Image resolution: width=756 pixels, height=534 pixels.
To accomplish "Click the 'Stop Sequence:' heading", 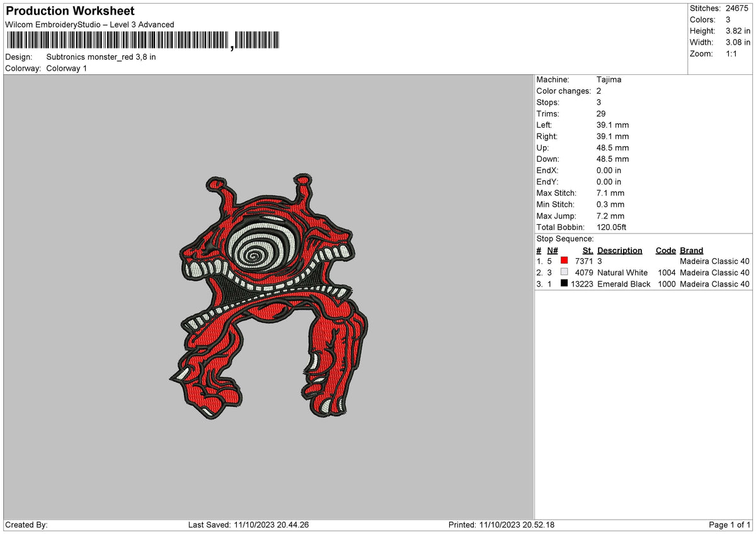I will 565,239.
